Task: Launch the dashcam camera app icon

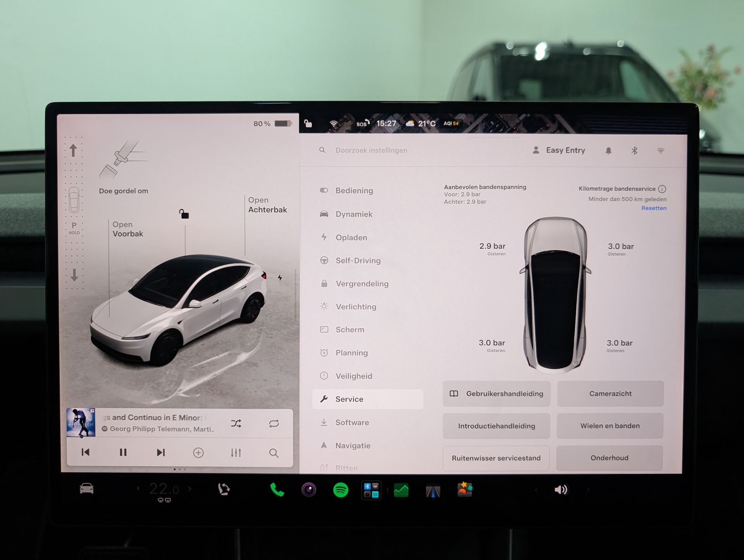Action: click(x=309, y=490)
